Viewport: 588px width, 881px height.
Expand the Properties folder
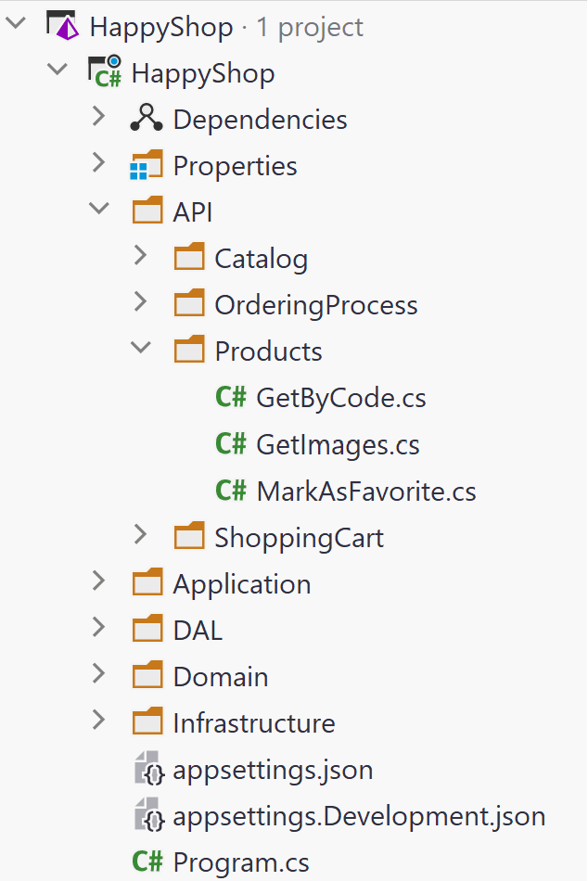click(99, 162)
